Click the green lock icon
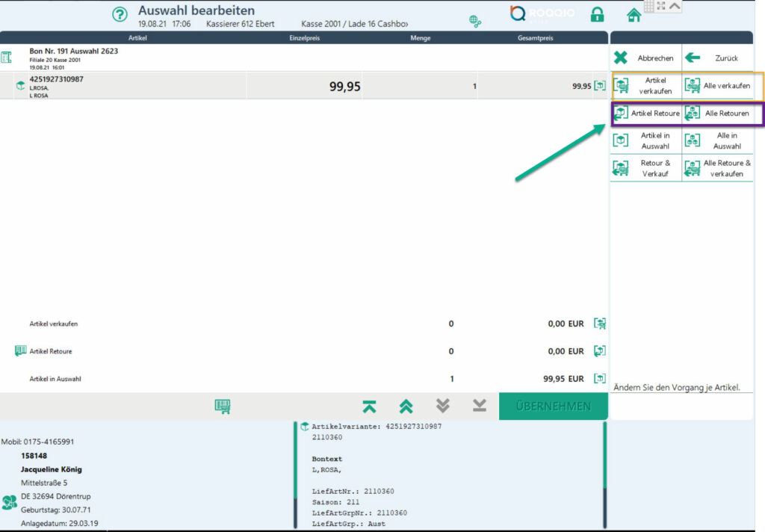765x532 pixels. pos(597,14)
